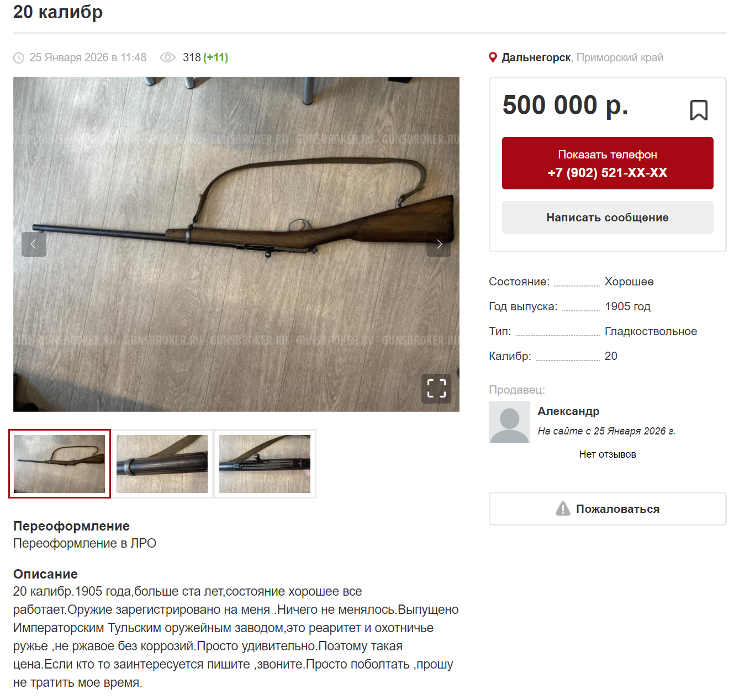Go to the previous photo arrow
The image size is (734, 700).
tap(34, 244)
